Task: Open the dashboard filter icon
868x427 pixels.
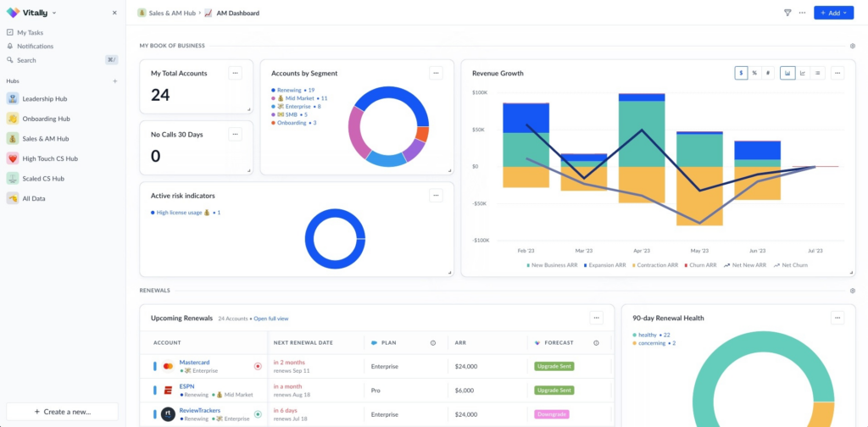Action: pyautogui.click(x=787, y=13)
